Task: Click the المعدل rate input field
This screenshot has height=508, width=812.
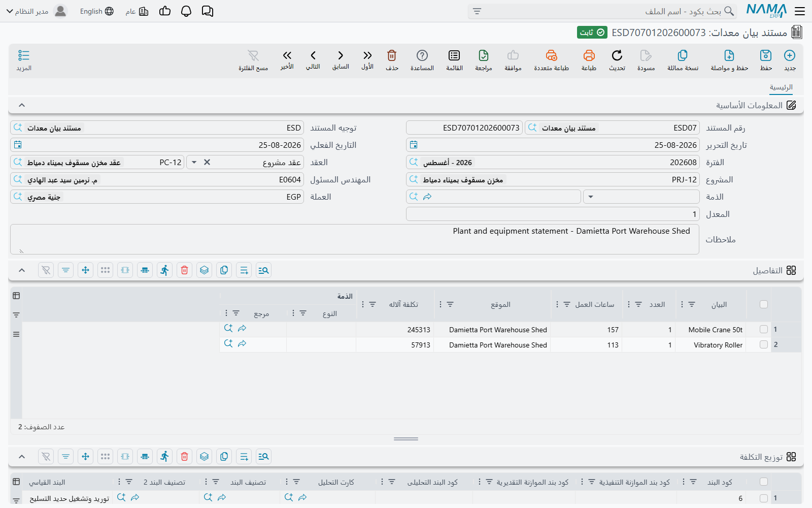Action: pos(553,214)
